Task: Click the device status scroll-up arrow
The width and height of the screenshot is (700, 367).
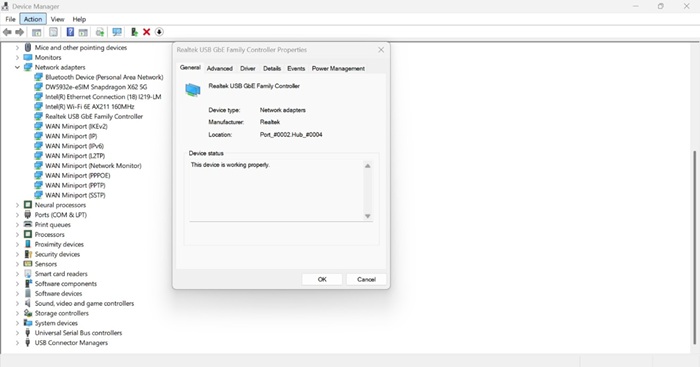Action: point(367,166)
